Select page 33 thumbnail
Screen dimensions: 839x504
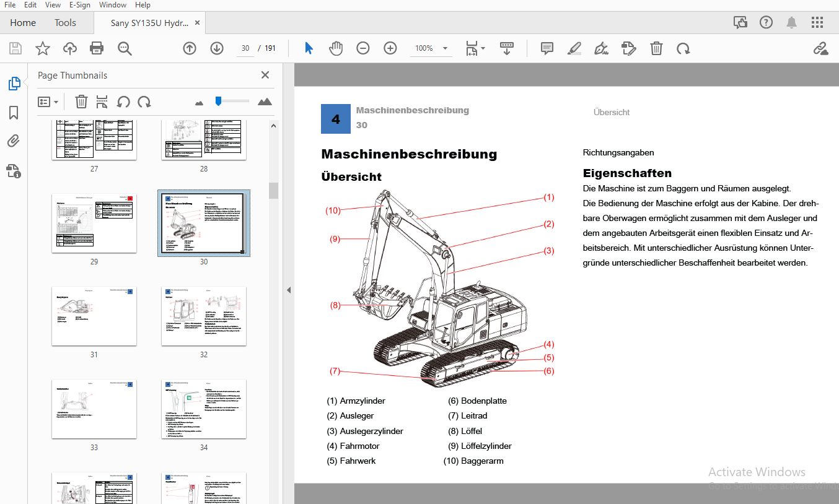click(x=94, y=409)
